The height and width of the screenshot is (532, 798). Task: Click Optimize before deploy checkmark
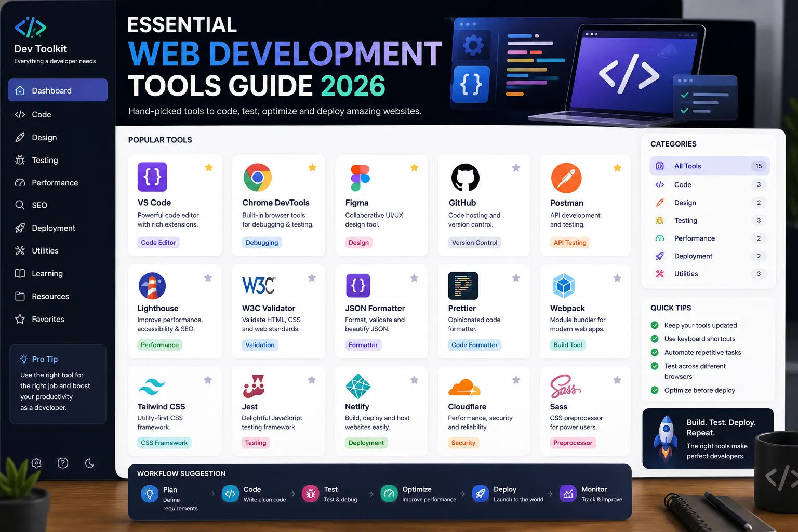click(655, 390)
